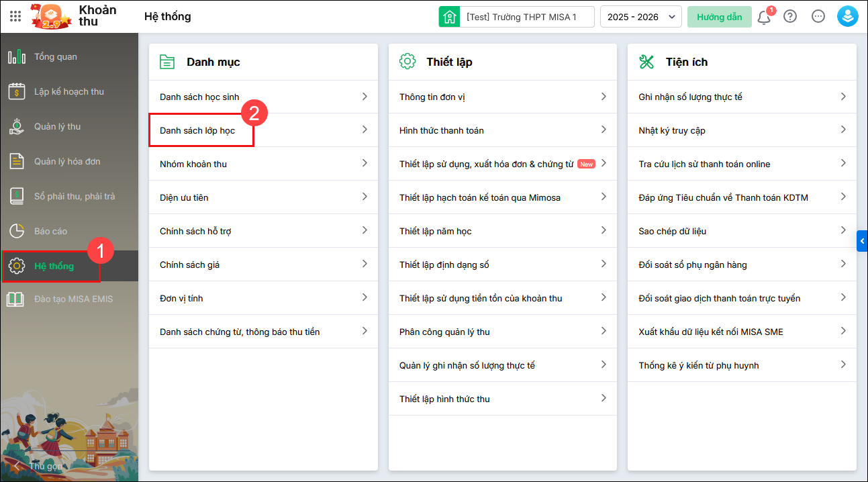Open Báo cáo in sidebar
Image resolution: width=868 pixels, height=482 pixels.
[51, 232]
